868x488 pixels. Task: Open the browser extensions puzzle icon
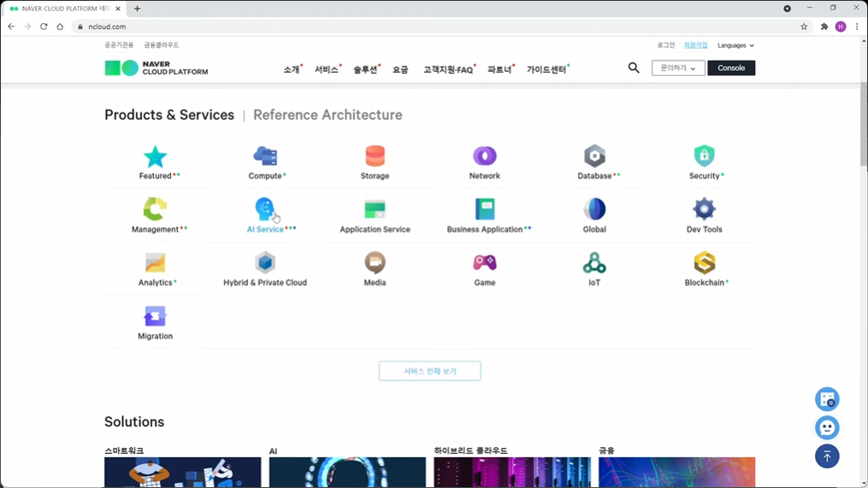(x=824, y=26)
